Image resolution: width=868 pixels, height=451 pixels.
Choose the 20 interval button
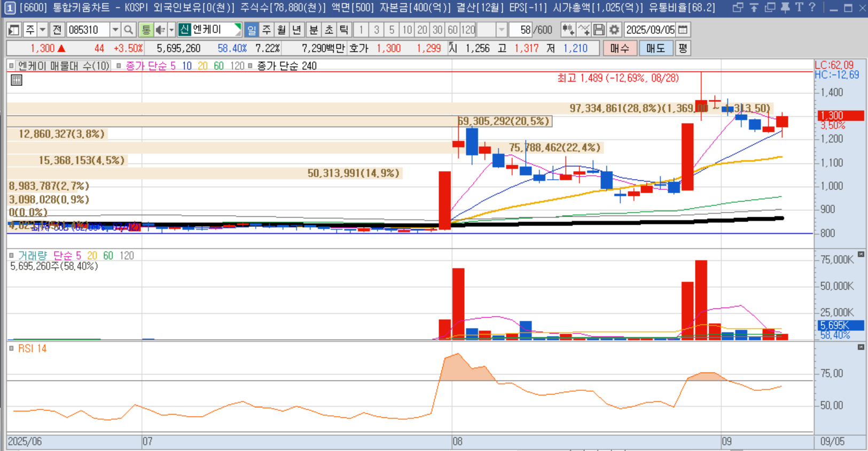click(423, 30)
